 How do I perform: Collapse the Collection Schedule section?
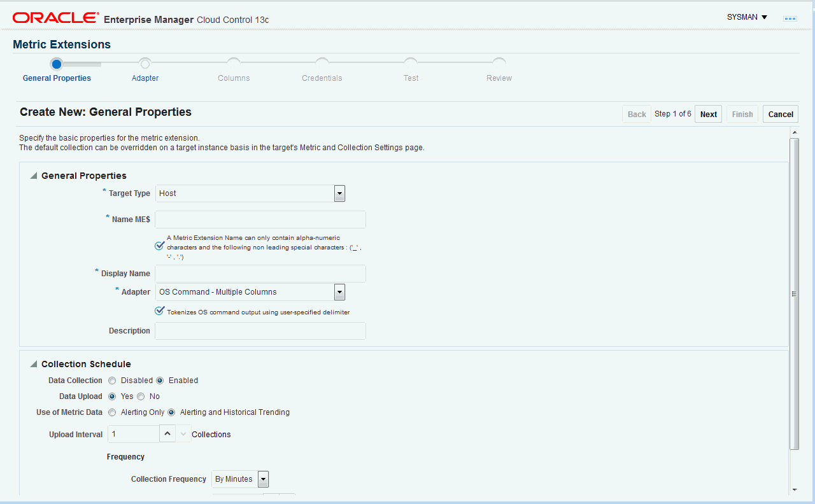point(33,364)
